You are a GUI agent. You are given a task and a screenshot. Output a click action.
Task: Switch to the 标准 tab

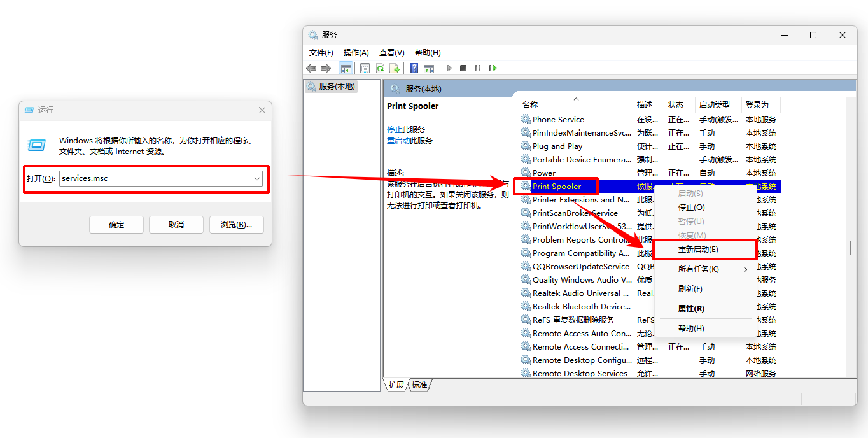tap(419, 385)
